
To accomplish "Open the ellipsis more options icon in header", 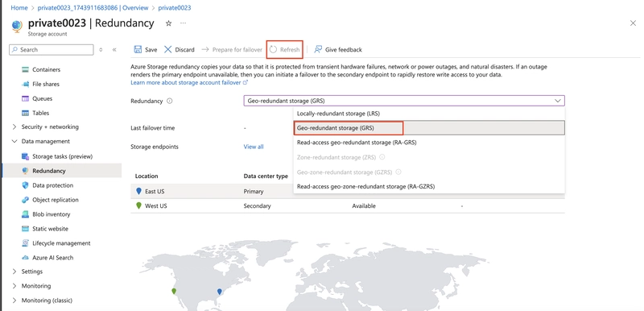I will [x=184, y=23].
